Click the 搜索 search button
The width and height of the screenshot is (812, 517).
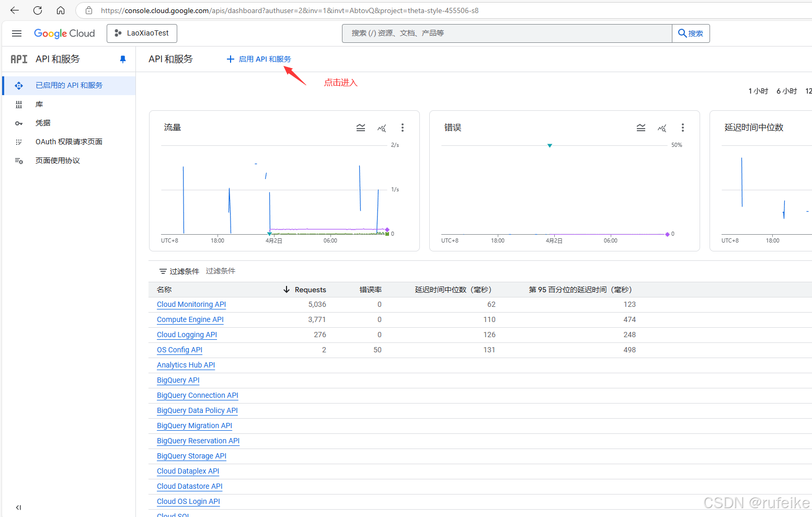(x=691, y=33)
